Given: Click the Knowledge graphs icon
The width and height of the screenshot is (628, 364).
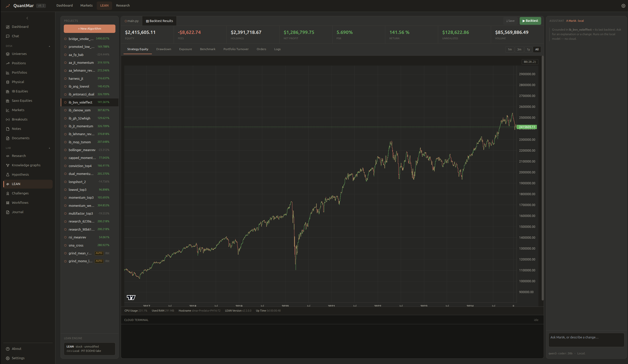Looking at the screenshot, I should 8,165.
